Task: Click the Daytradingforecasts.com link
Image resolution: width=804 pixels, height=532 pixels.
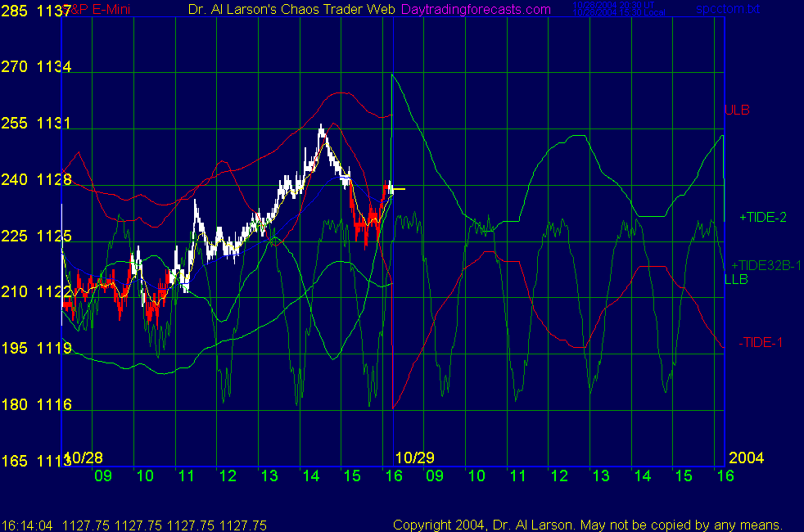Action: [x=476, y=9]
